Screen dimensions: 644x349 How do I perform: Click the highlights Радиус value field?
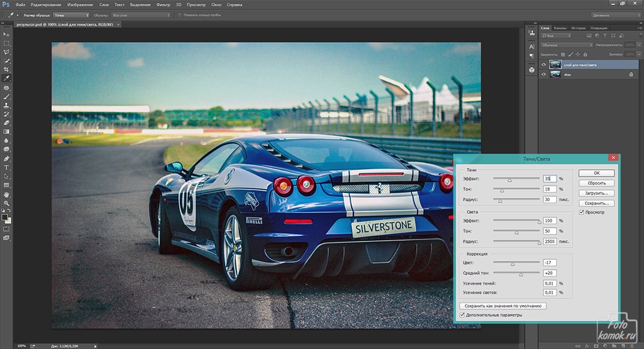coord(549,241)
